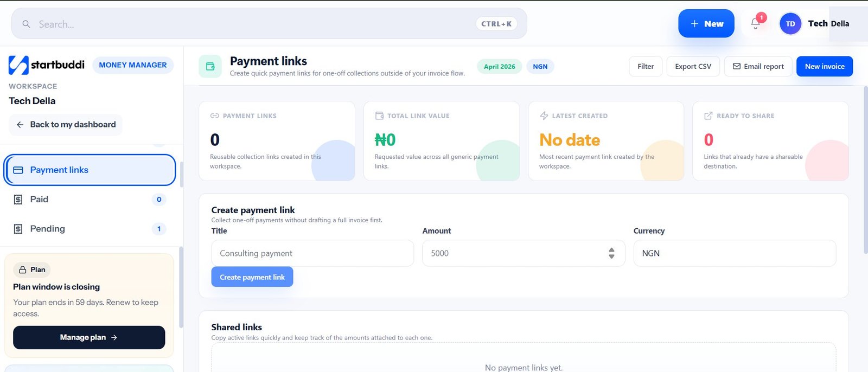Click the Tech Della workspace name in sidebar
The image size is (868, 372).
pyautogui.click(x=32, y=101)
